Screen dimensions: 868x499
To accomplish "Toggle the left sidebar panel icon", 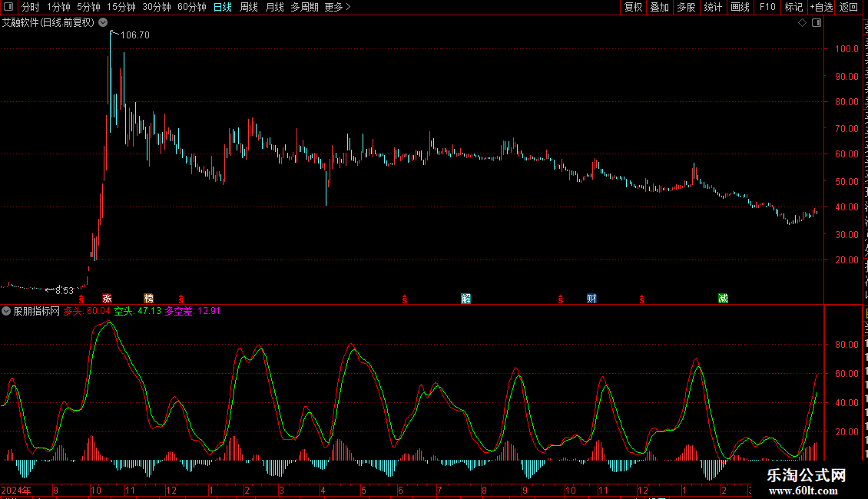I will click(x=8, y=7).
